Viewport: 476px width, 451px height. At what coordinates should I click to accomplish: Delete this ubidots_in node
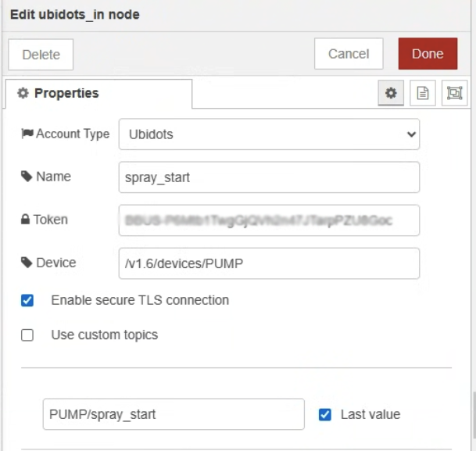41,55
